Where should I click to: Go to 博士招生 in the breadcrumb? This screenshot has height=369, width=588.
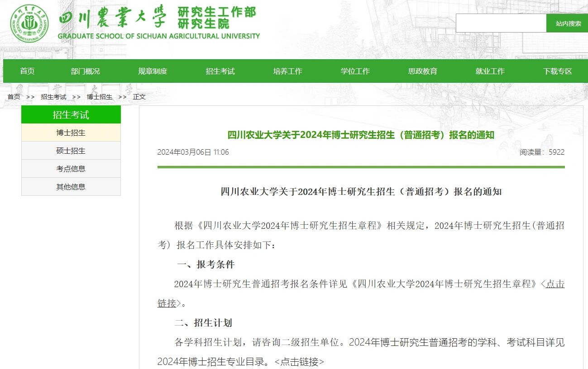pyautogui.click(x=100, y=97)
